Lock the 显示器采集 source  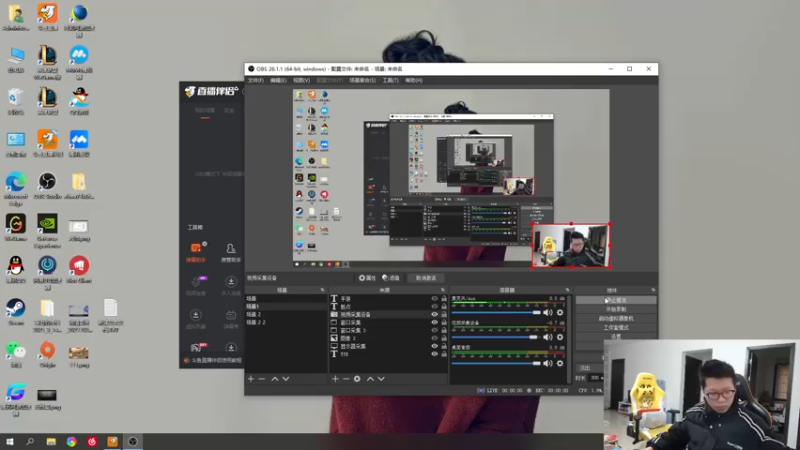click(x=444, y=346)
